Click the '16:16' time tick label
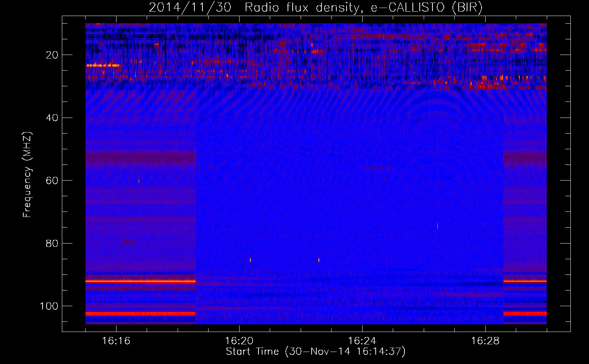The image size is (589, 364). point(116,341)
